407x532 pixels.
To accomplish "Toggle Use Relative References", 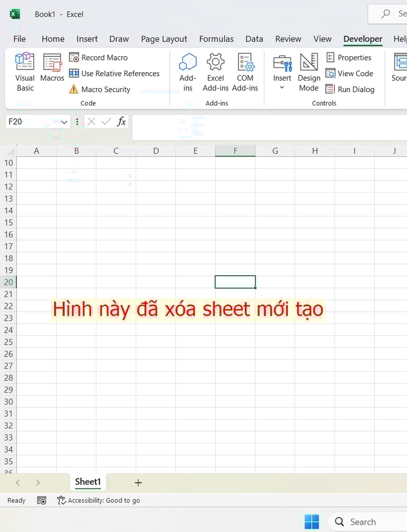I will 114,74.
